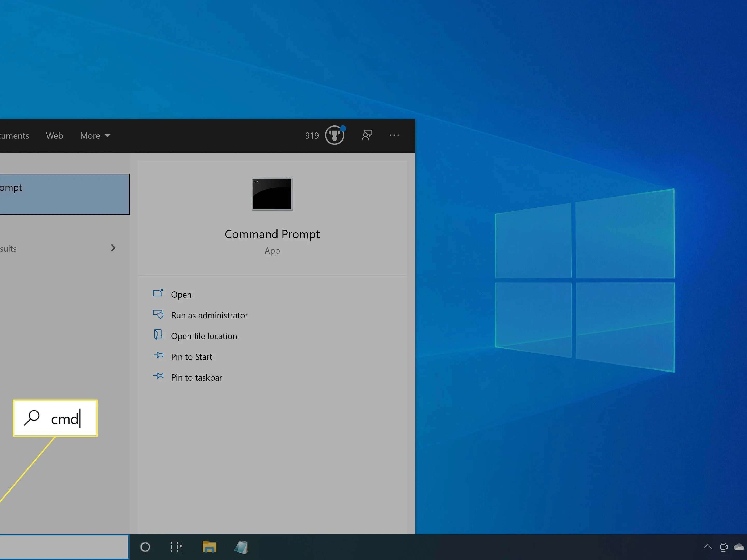Click the Meet Now tray icon
The image size is (747, 560).
click(723, 547)
